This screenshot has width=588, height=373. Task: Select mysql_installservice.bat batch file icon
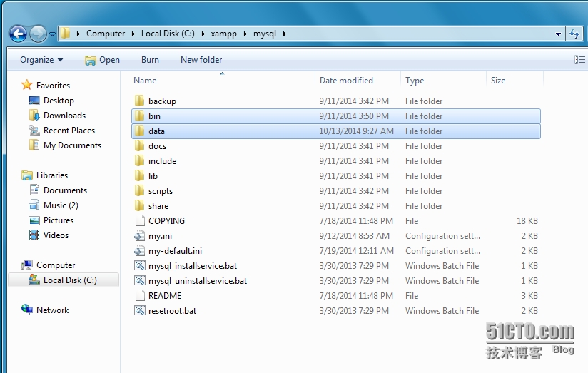pyautogui.click(x=139, y=266)
